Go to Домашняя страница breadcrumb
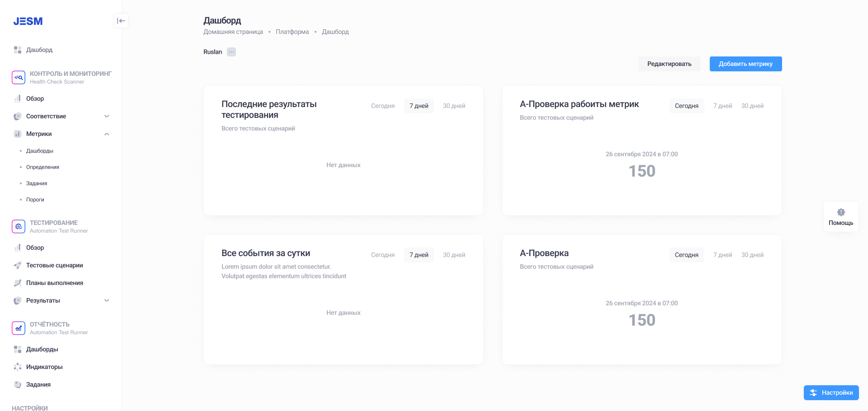868x411 pixels. click(233, 32)
